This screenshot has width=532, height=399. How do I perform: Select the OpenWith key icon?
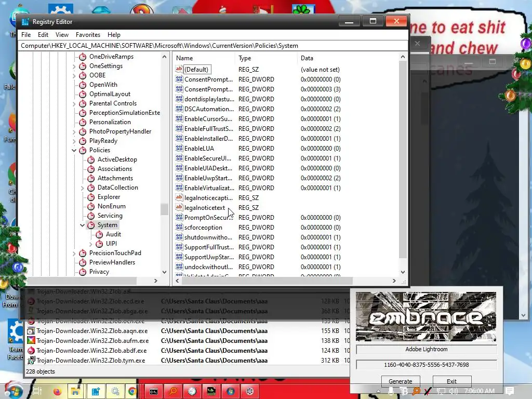[83, 85]
